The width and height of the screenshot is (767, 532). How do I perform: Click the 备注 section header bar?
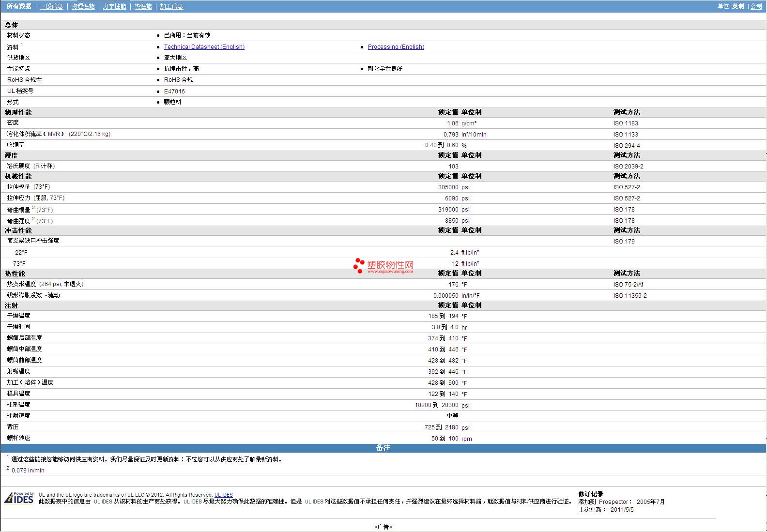point(383,448)
